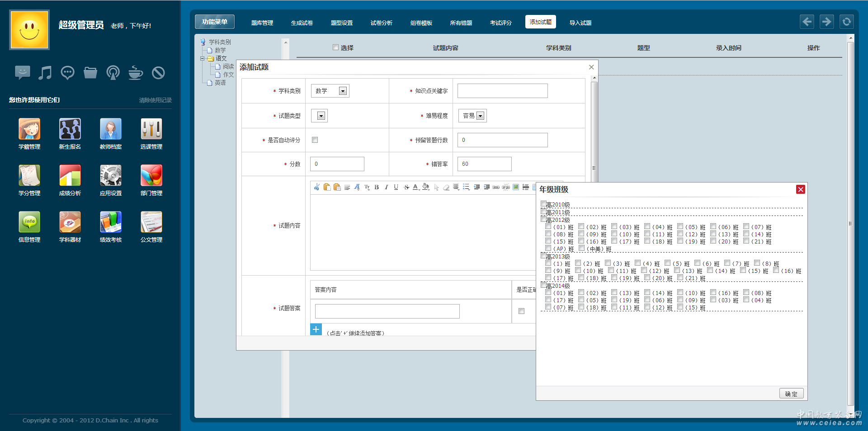Click the insert image icon in editor
The image size is (868, 431).
pos(516,187)
